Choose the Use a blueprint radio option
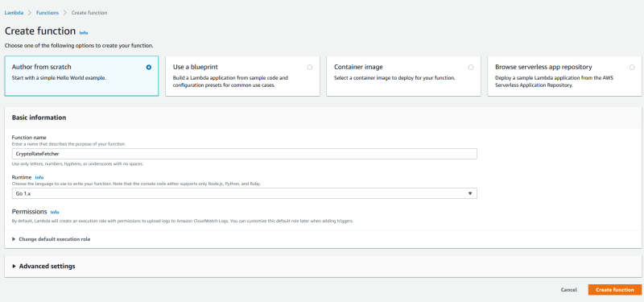The image size is (644, 302). pyautogui.click(x=310, y=68)
